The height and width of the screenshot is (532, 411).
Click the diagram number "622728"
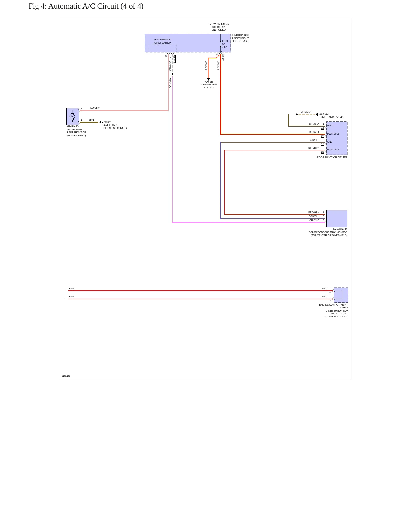pos(66,376)
